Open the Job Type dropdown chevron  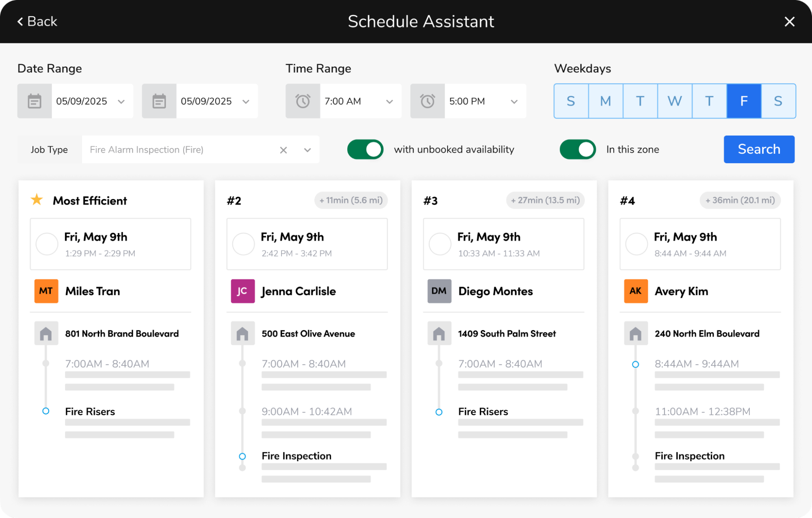307,150
